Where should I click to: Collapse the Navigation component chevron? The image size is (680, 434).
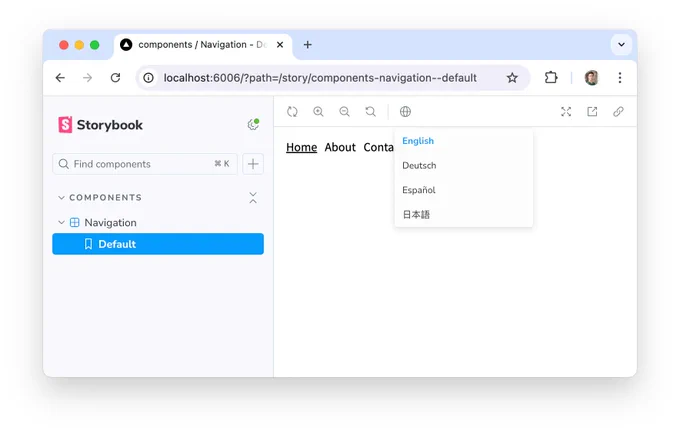(x=61, y=222)
